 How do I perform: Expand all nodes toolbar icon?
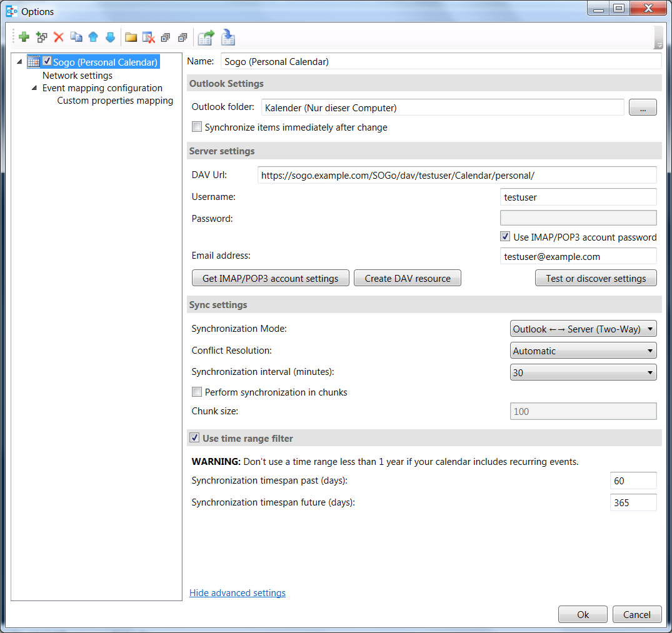(166, 37)
